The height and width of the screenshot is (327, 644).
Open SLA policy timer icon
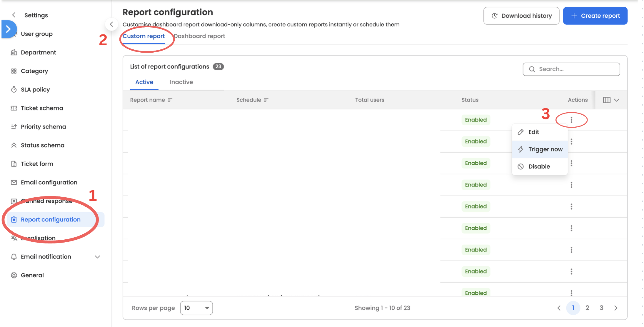point(14,89)
